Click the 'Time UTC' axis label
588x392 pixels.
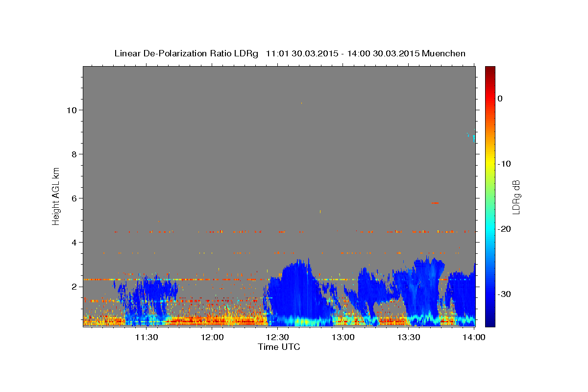coord(279,347)
